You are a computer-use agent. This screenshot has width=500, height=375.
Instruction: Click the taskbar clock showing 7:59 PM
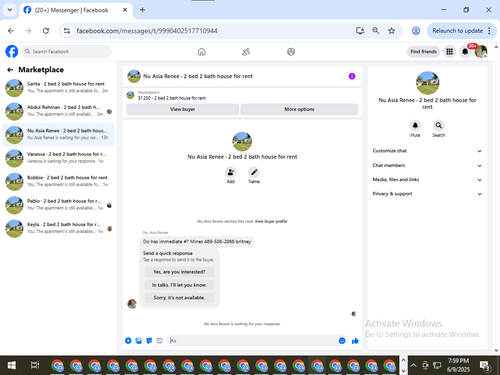tap(458, 365)
